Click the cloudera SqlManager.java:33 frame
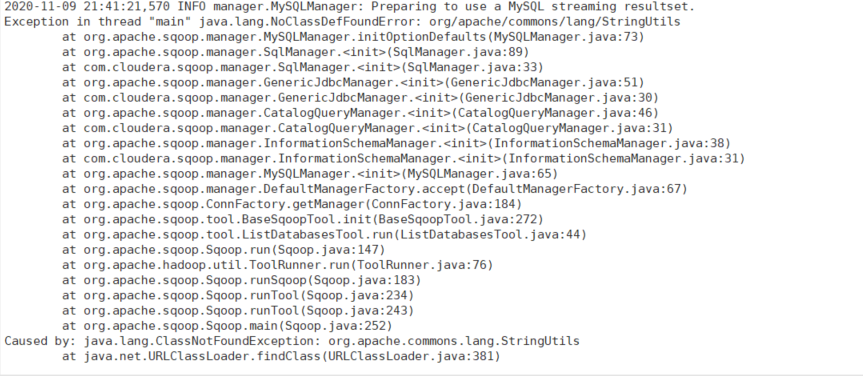The height and width of the screenshot is (376, 863). (303, 67)
